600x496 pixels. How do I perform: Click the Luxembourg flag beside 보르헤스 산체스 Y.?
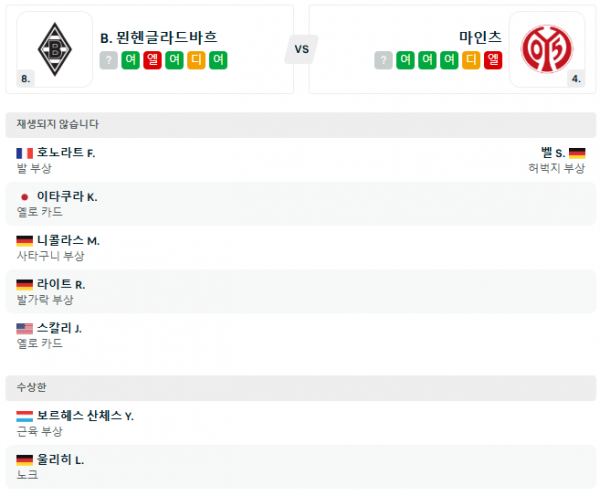(x=25, y=416)
